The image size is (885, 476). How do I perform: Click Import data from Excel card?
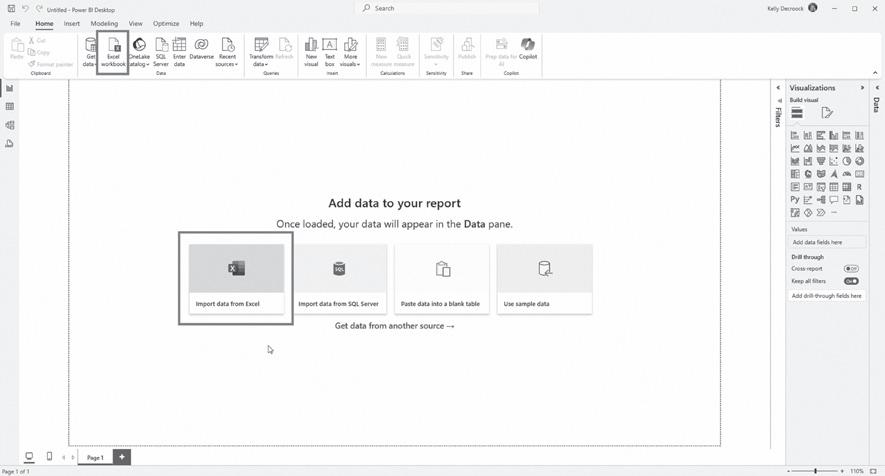tap(236, 279)
